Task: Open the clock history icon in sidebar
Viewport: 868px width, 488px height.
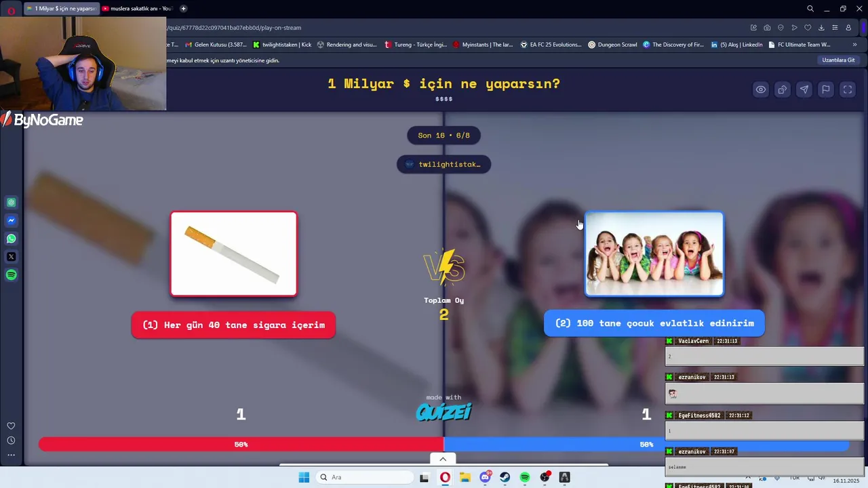Action: [x=11, y=441]
